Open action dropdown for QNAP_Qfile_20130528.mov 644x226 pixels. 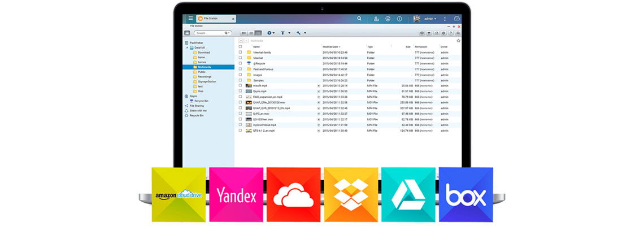tap(319, 102)
